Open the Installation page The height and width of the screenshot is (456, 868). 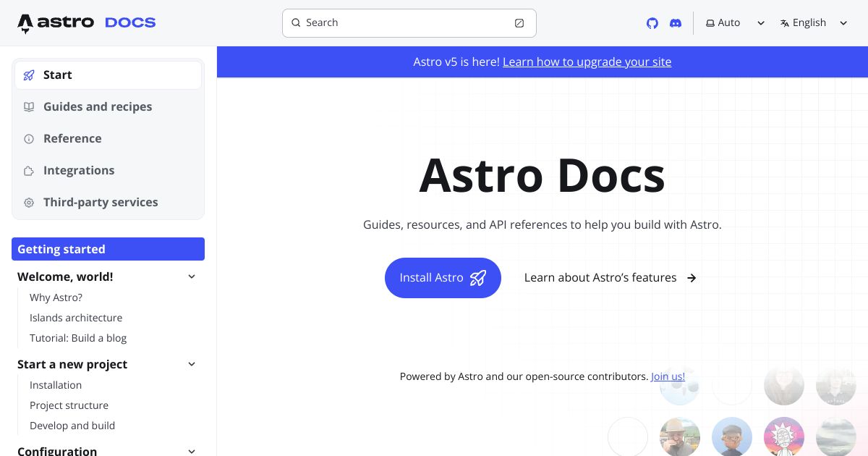click(56, 385)
